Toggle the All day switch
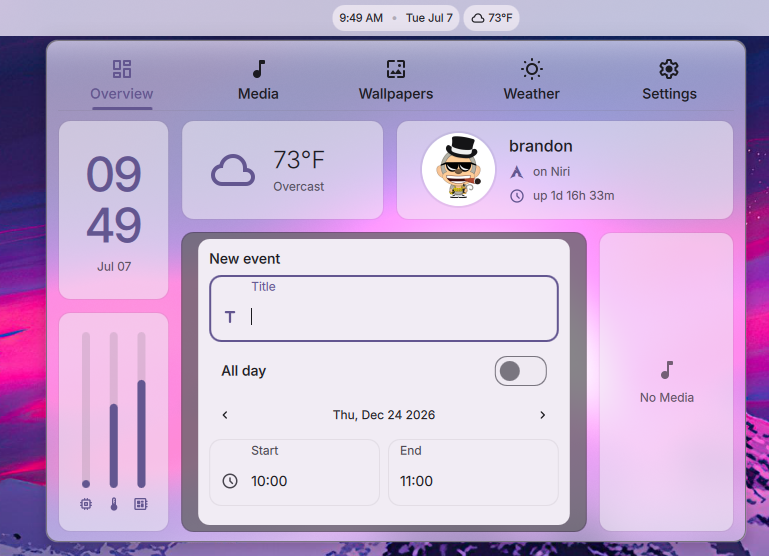The image size is (769, 556). coord(520,371)
